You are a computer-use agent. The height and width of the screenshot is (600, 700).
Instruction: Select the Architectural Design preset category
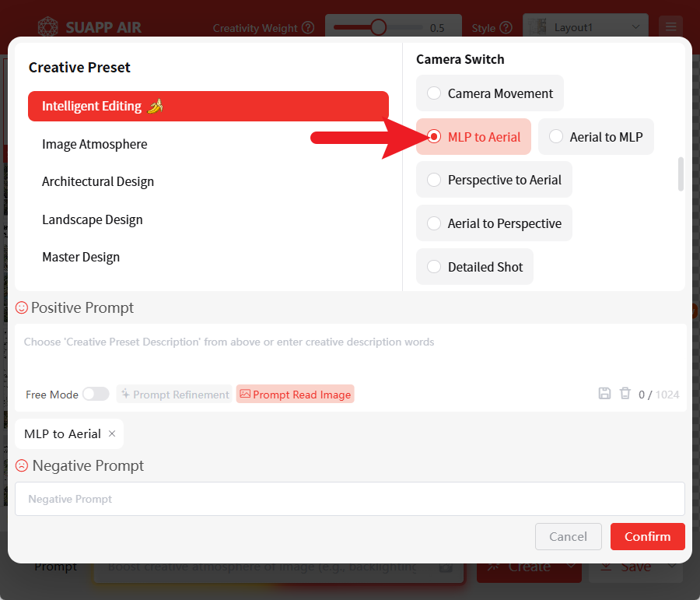tap(98, 181)
